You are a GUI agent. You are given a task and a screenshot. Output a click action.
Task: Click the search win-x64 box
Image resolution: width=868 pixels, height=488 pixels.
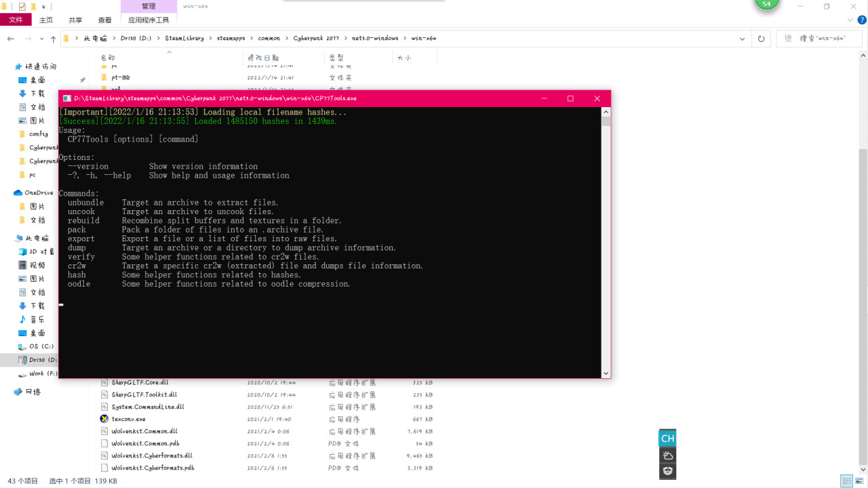pyautogui.click(x=818, y=39)
